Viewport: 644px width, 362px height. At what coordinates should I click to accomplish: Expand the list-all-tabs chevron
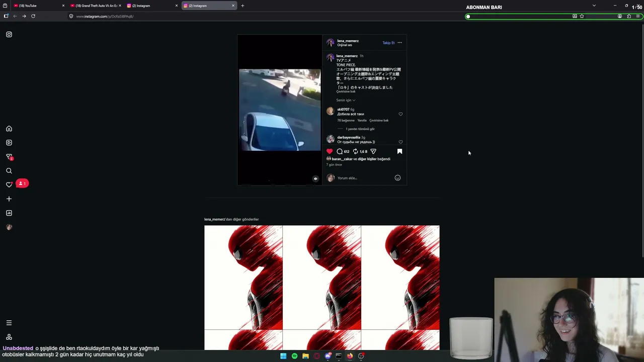[594, 6]
